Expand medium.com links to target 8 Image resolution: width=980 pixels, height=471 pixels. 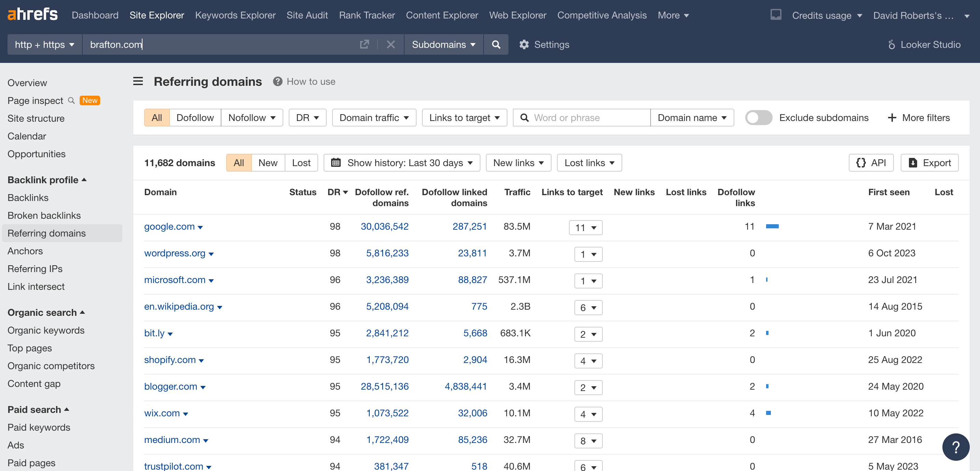588,441
